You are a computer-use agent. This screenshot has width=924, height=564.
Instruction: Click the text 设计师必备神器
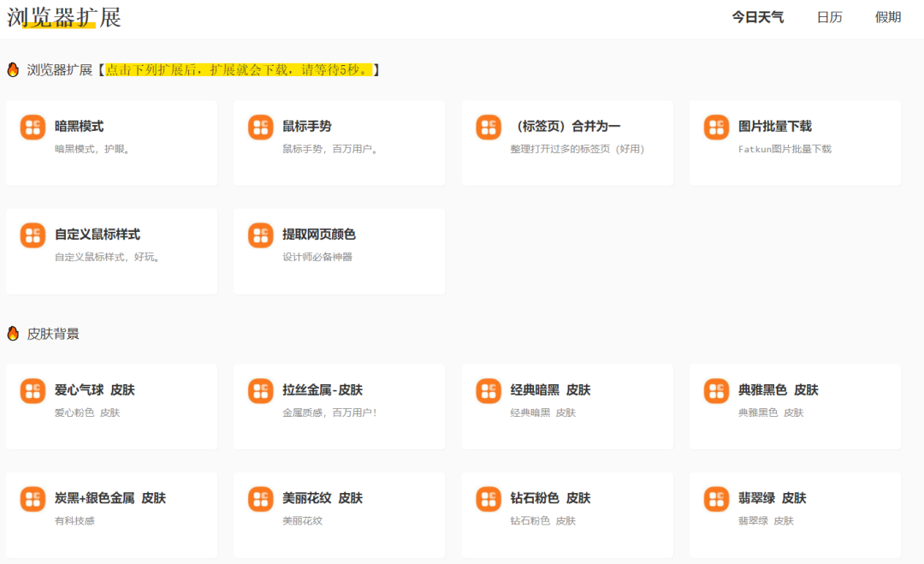tap(317, 257)
